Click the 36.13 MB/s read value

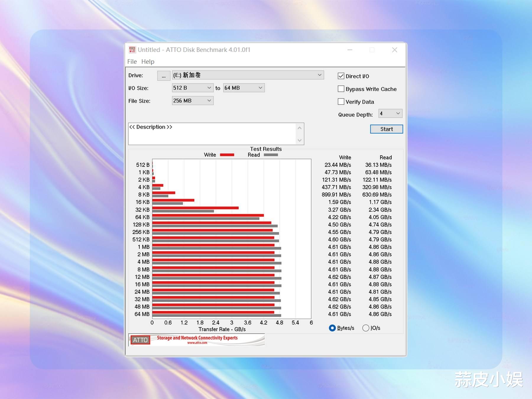[378, 165]
